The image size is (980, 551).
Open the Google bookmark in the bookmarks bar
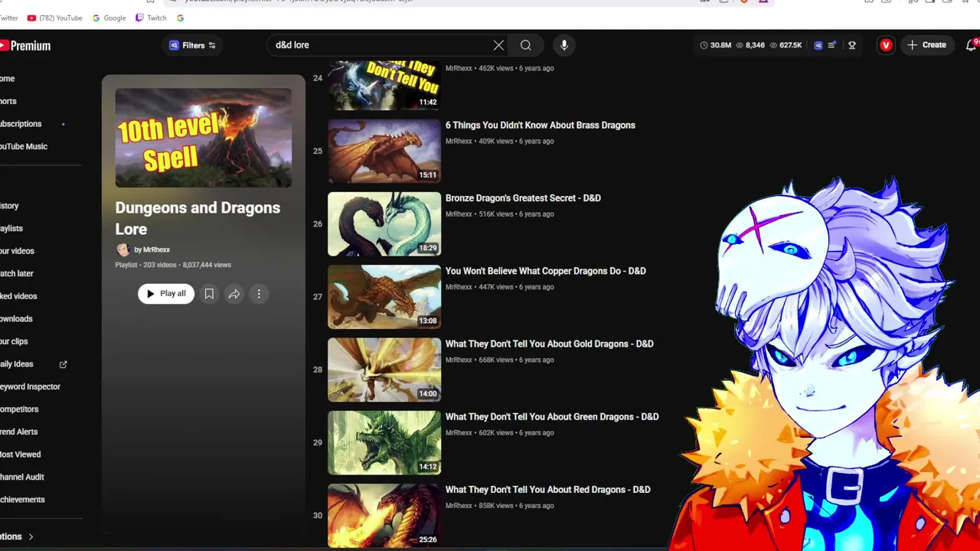[x=109, y=18]
